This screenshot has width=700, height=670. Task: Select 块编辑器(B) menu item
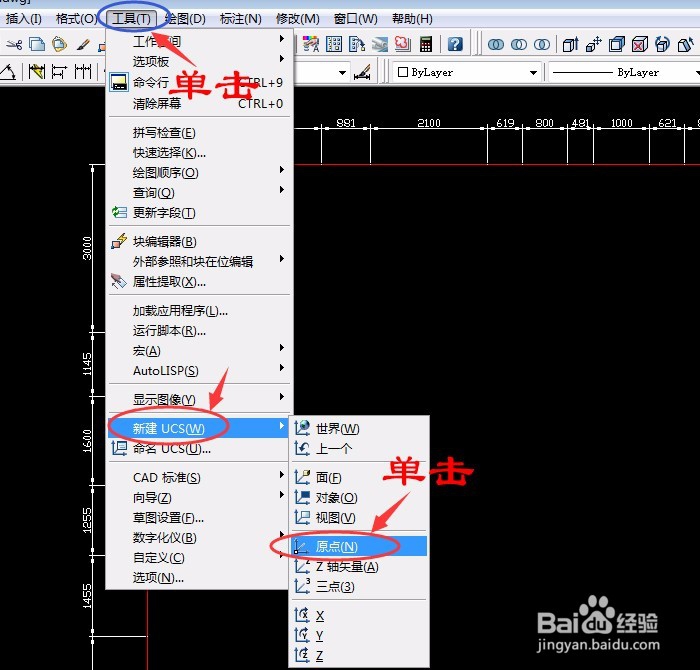[200, 241]
